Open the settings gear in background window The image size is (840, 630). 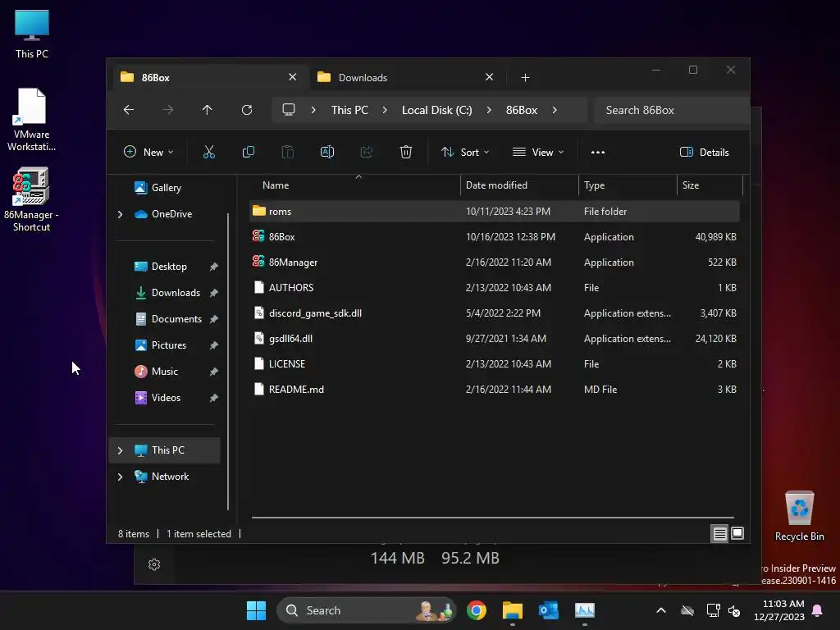[x=154, y=564]
